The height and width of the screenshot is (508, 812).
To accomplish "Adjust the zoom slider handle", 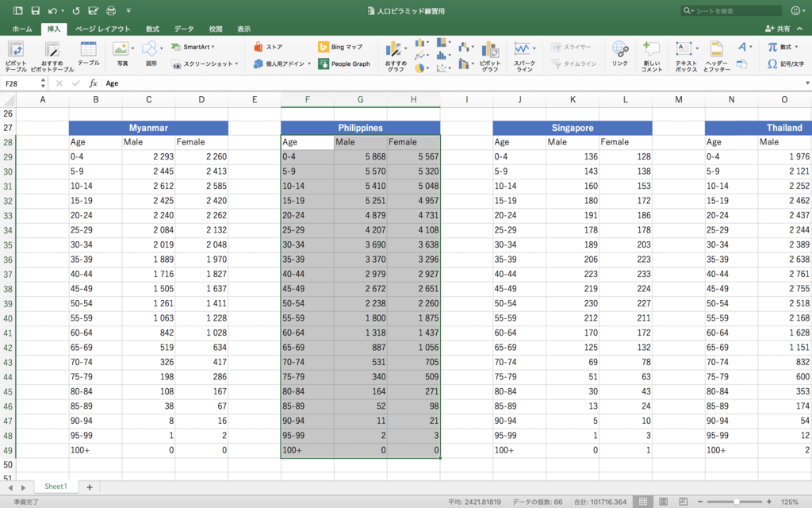I will point(736,502).
